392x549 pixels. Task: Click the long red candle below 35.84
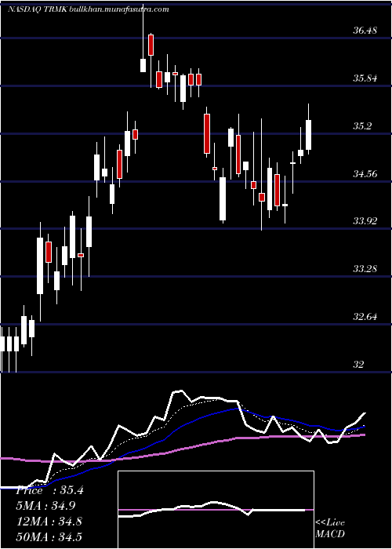click(x=207, y=134)
